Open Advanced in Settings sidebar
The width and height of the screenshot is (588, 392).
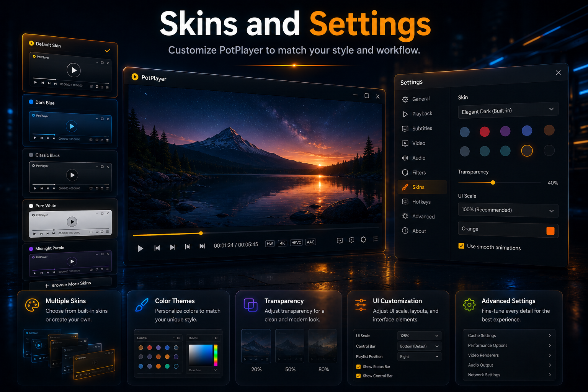pyautogui.click(x=422, y=216)
